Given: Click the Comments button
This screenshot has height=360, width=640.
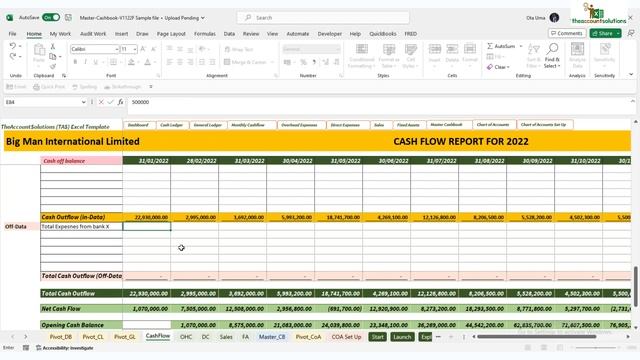Looking at the screenshot, I should 567,33.
